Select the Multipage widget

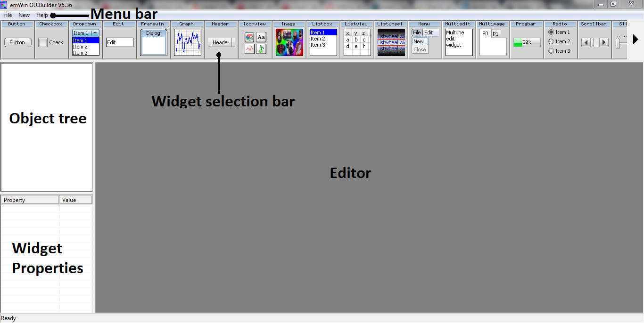coord(492,41)
